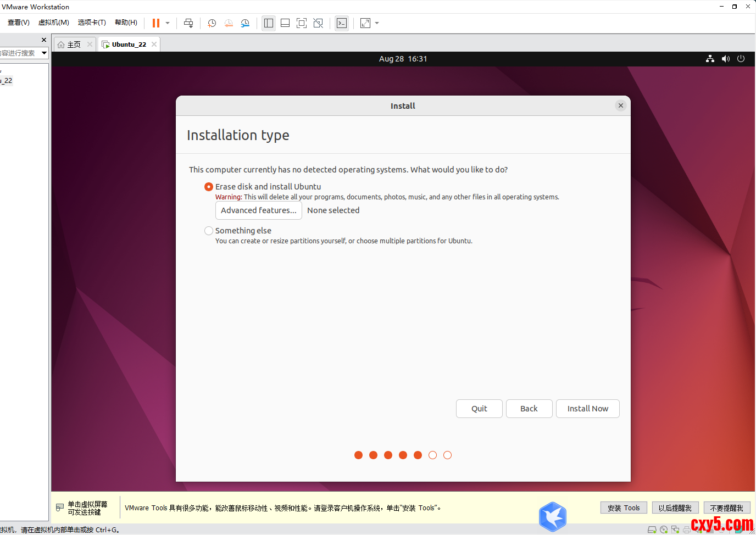Open Advanced features... options
756x535 pixels.
pos(258,210)
